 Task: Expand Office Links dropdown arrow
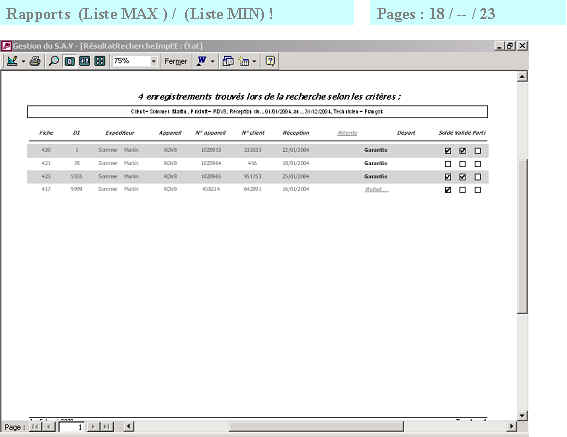[x=213, y=61]
